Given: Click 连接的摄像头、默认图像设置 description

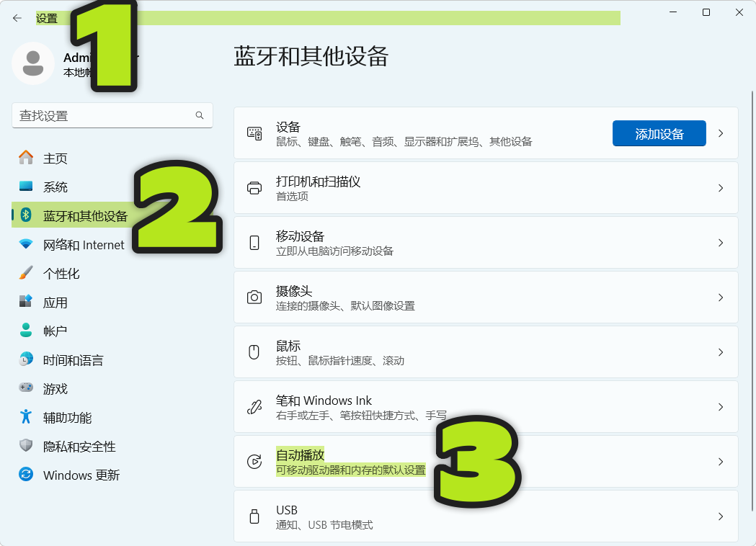Looking at the screenshot, I should (x=345, y=306).
